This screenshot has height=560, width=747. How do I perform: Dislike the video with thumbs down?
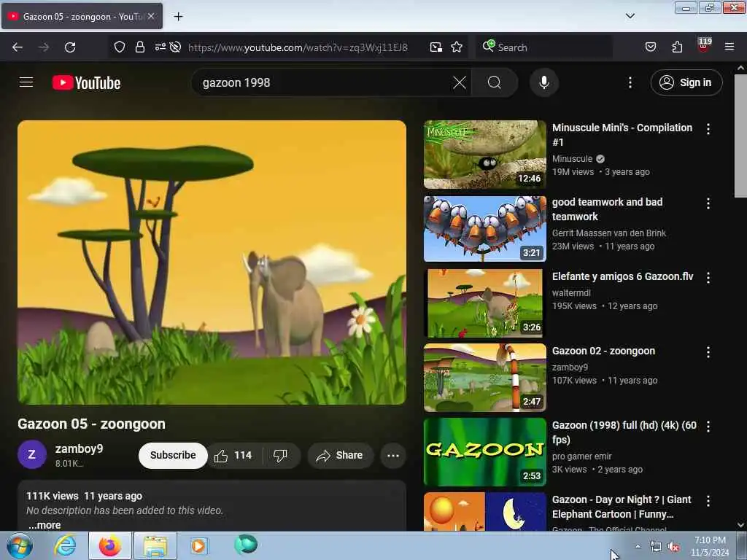(280, 456)
